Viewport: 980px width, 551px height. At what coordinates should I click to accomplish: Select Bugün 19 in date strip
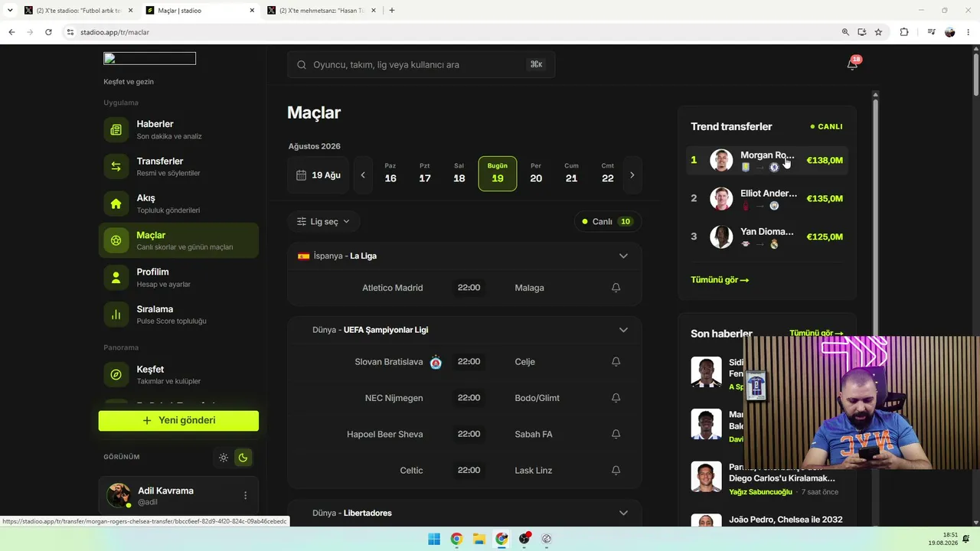coord(498,174)
